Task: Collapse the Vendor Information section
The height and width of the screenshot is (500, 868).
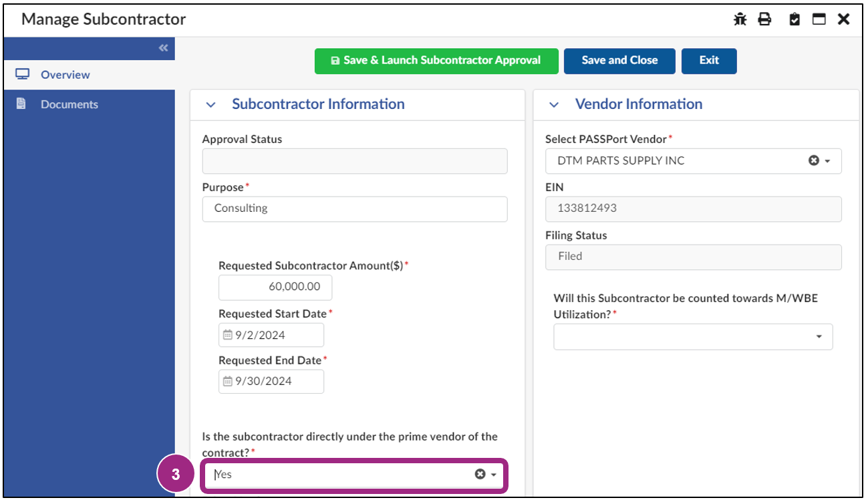Action: pyautogui.click(x=554, y=105)
